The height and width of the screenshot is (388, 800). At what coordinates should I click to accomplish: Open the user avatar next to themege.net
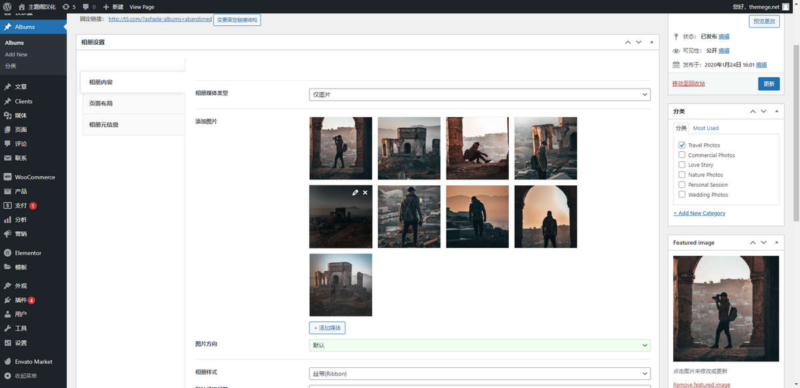786,7
